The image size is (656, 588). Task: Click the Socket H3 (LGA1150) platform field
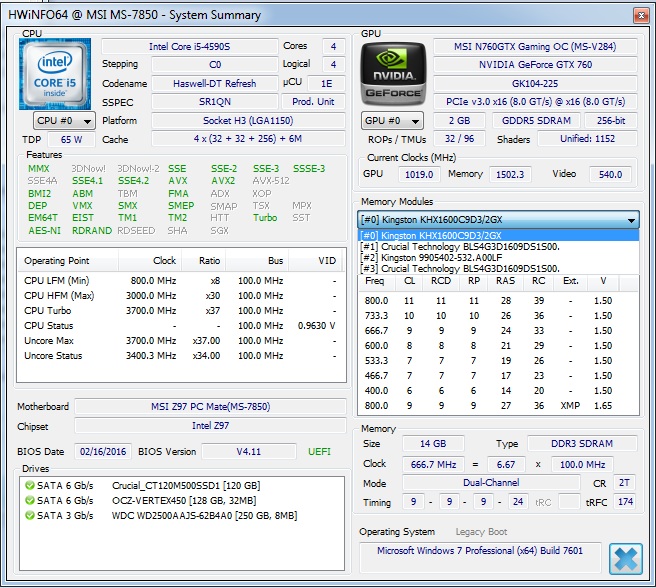248,121
